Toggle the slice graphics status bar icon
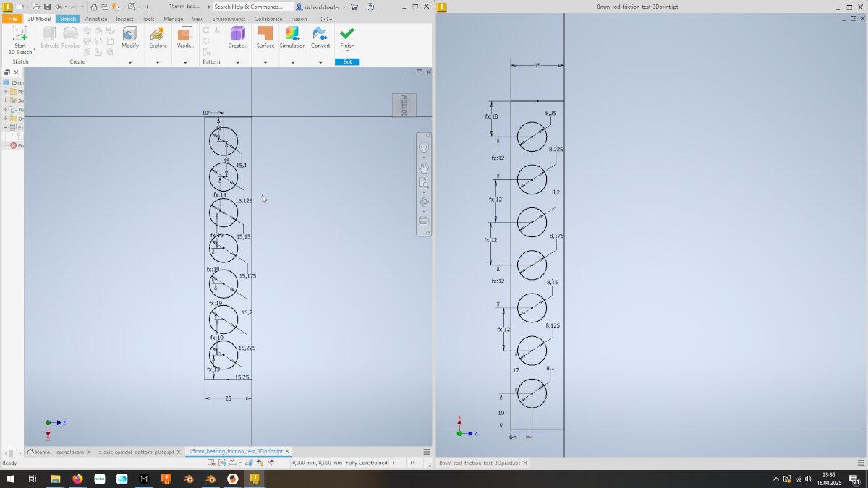 point(248,462)
